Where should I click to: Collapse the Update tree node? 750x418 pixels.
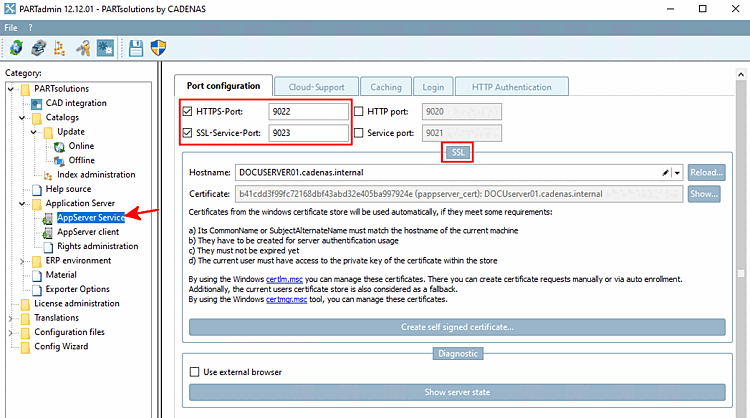pyautogui.click(x=33, y=132)
